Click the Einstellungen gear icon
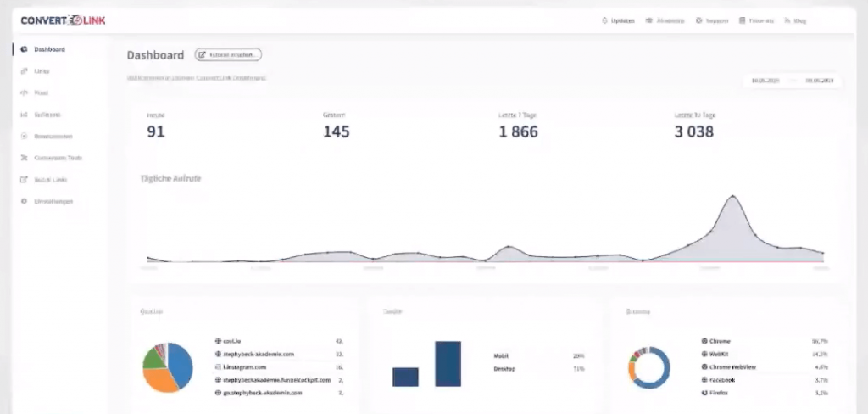The width and height of the screenshot is (868, 414). pos(24,202)
